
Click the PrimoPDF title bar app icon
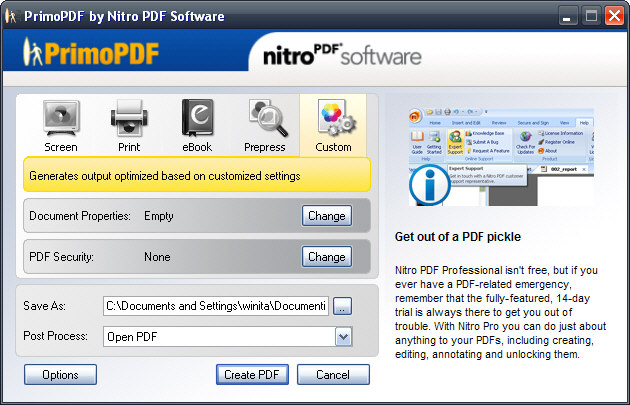click(x=11, y=16)
